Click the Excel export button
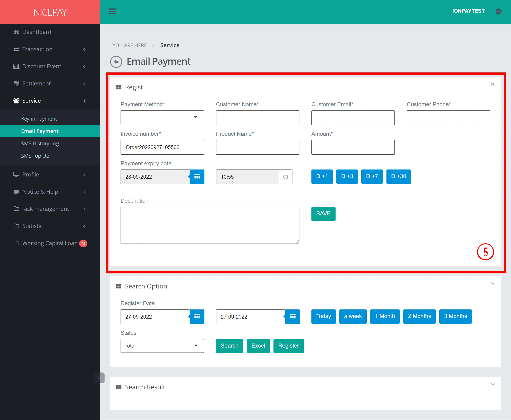Viewport: 511px width, 420px height. (258, 346)
